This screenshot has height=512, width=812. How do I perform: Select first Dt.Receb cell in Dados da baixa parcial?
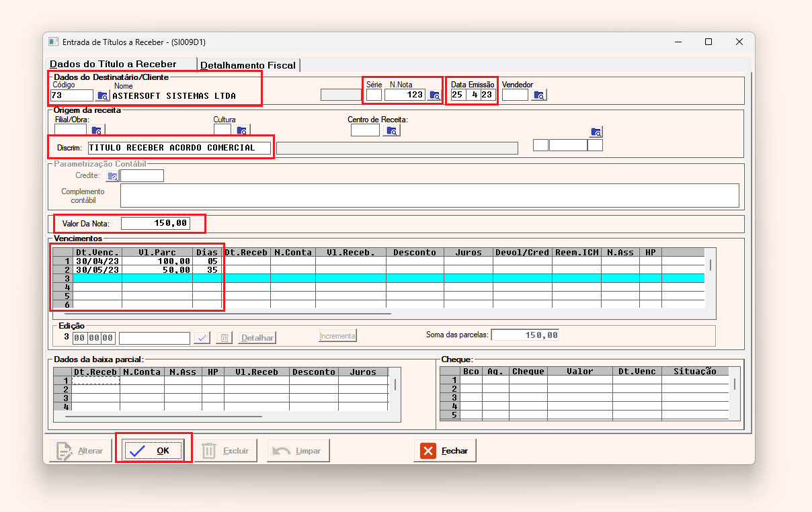pyautogui.click(x=95, y=380)
